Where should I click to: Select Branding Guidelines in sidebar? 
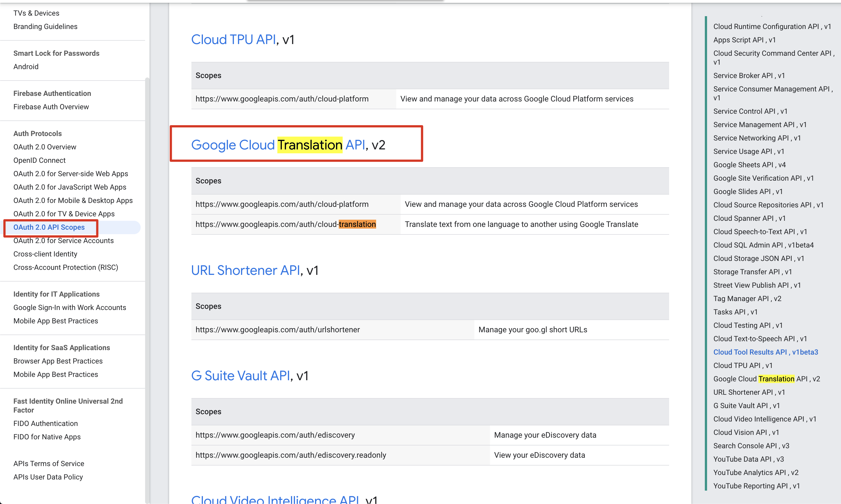[x=45, y=26]
